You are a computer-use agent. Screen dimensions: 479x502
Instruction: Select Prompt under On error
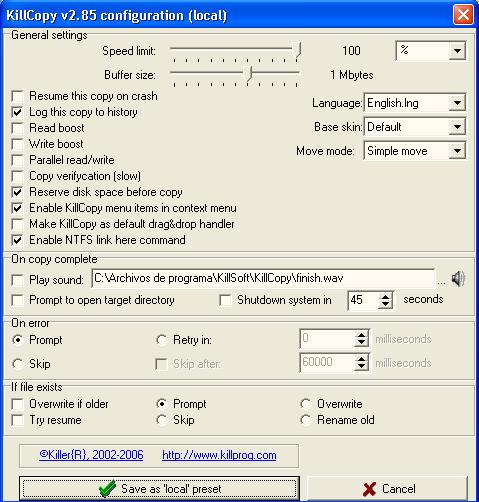(x=17, y=340)
